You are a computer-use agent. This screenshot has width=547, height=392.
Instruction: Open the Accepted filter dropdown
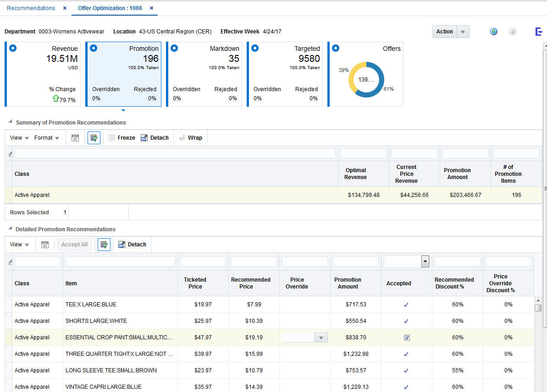coord(425,261)
